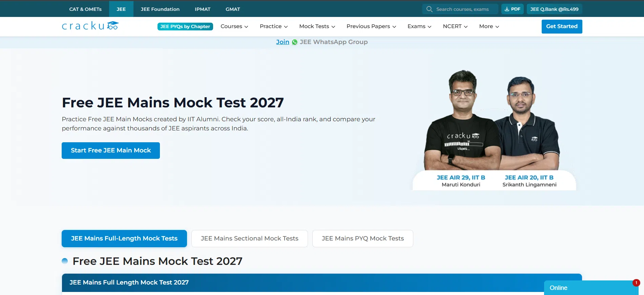The height and width of the screenshot is (295, 644).
Task: Open the Exams dropdown
Action: coord(419,26)
